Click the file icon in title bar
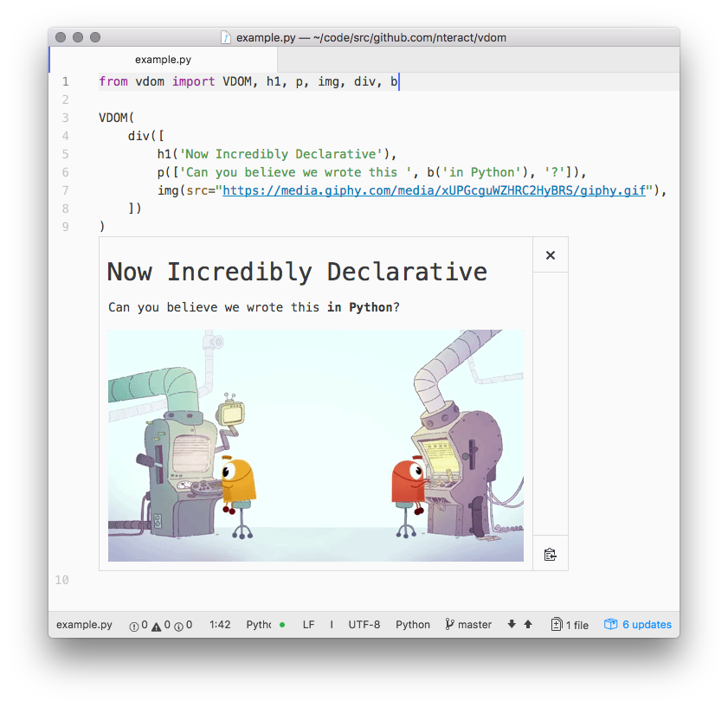The image size is (728, 707). [x=226, y=37]
